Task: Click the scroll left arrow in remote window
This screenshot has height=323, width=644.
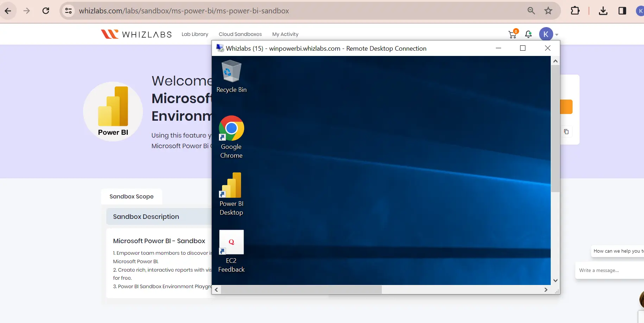Action: pos(216,290)
